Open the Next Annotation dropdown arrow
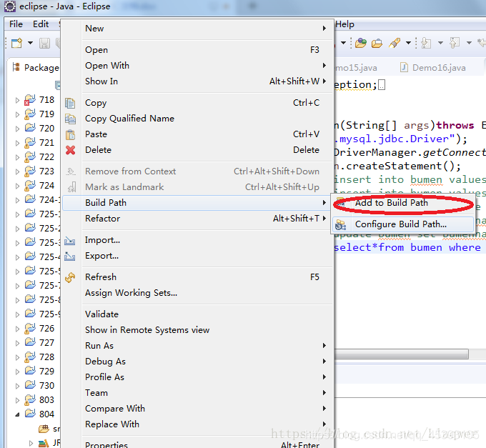The height and width of the screenshot is (448, 486). pyautogui.click(x=440, y=43)
